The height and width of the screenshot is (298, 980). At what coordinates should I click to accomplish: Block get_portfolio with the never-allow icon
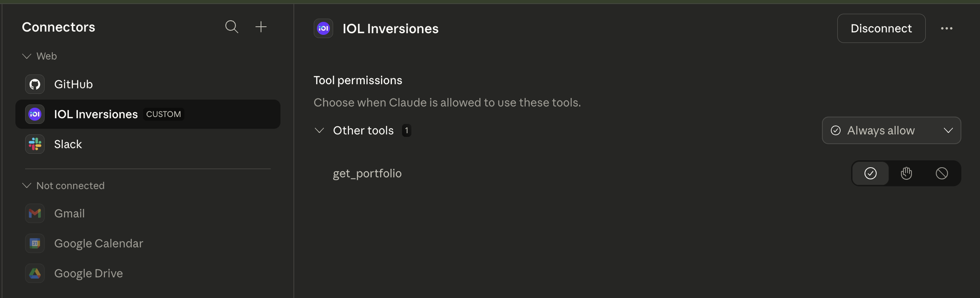click(x=941, y=173)
